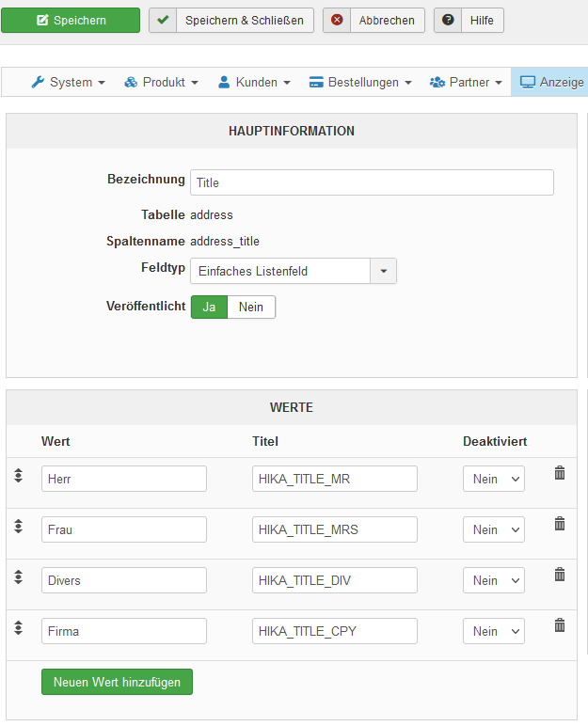Click the sort handle next to Frau
The width and height of the screenshot is (588, 726).
pos(19,527)
